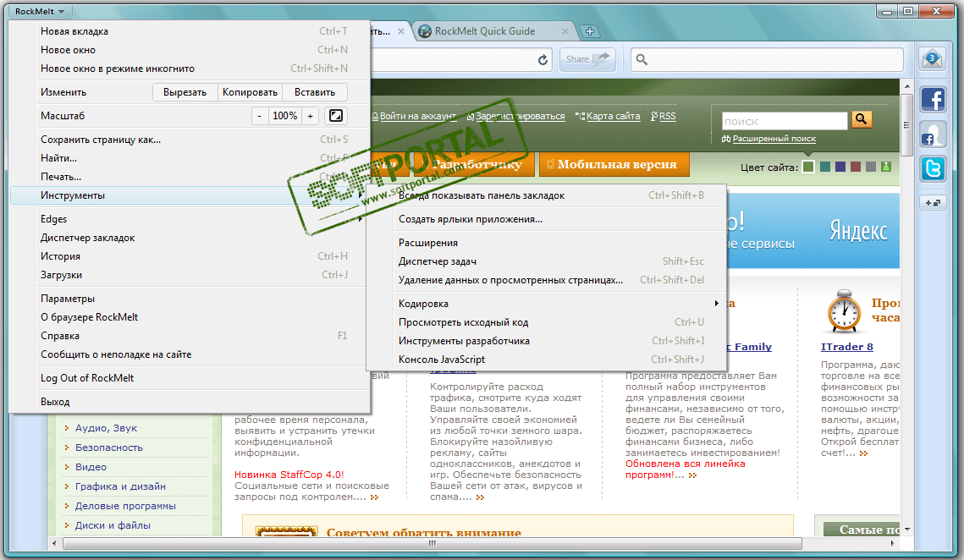Open Инструменты разработчика
The height and width of the screenshot is (560, 964).
click(x=547, y=341)
